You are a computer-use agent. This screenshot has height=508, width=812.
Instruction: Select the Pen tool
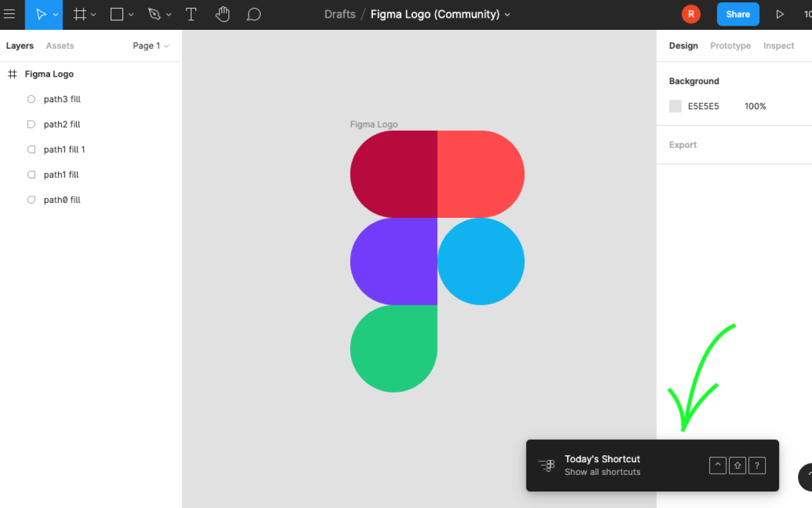click(x=154, y=14)
